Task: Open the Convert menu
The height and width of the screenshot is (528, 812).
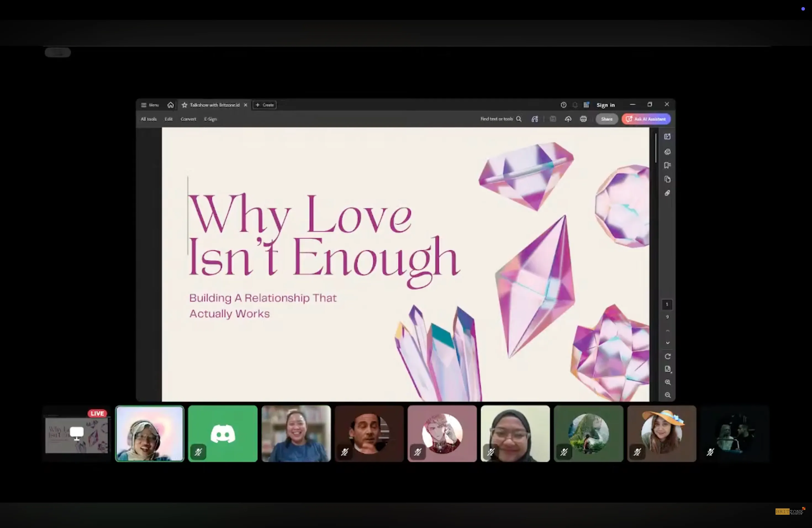Action: [x=188, y=119]
